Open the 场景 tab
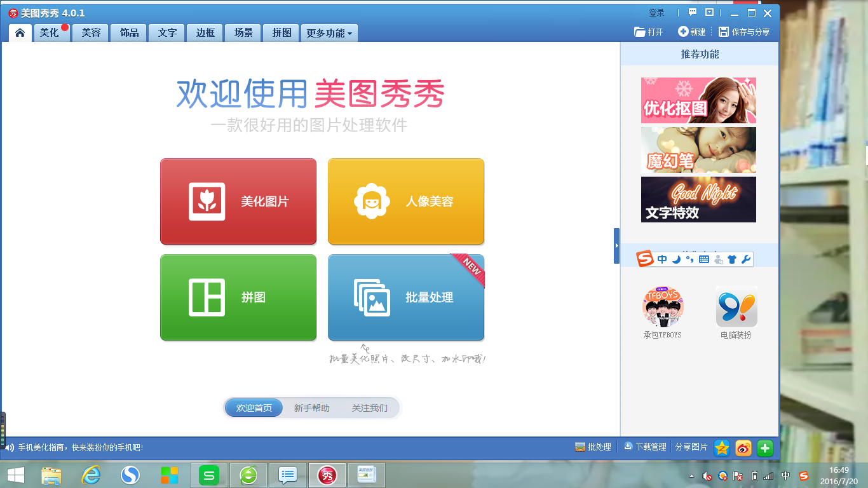Viewport: 868px width, 488px height. (243, 32)
